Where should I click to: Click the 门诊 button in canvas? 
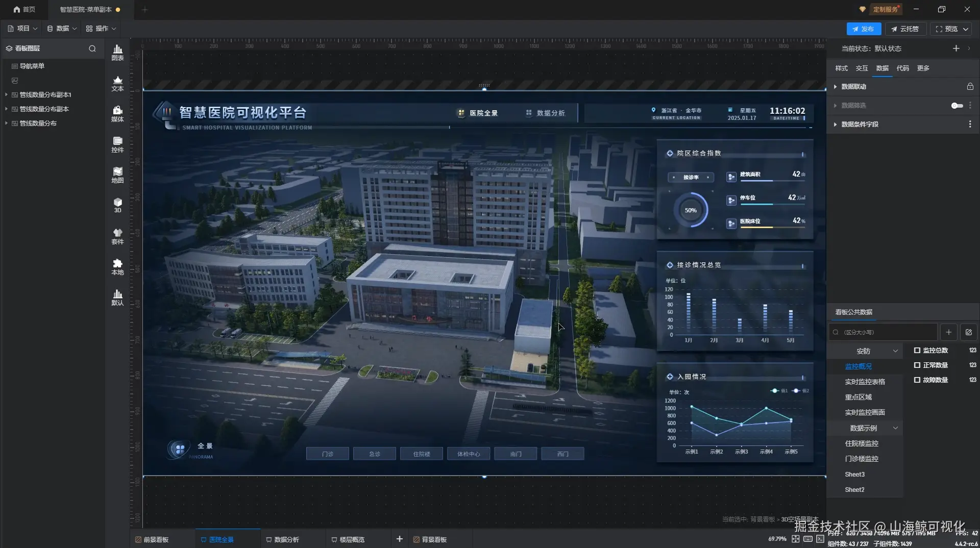pos(328,454)
